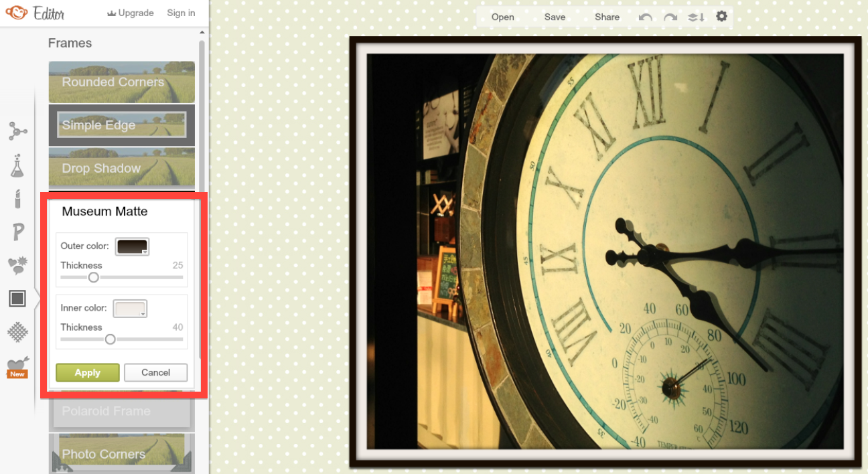Open the Textures crosshatch icon tab
Viewport: 868px width, 474px height.
[17, 331]
